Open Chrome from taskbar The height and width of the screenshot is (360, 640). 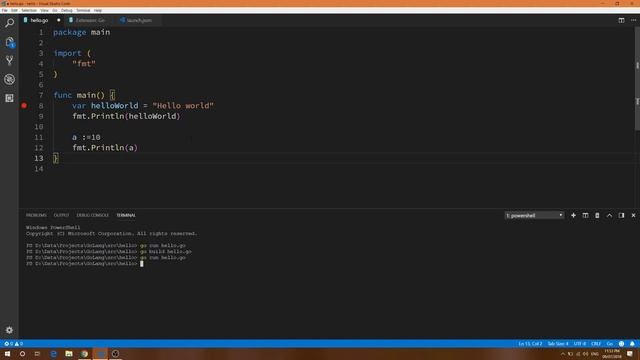84,353
